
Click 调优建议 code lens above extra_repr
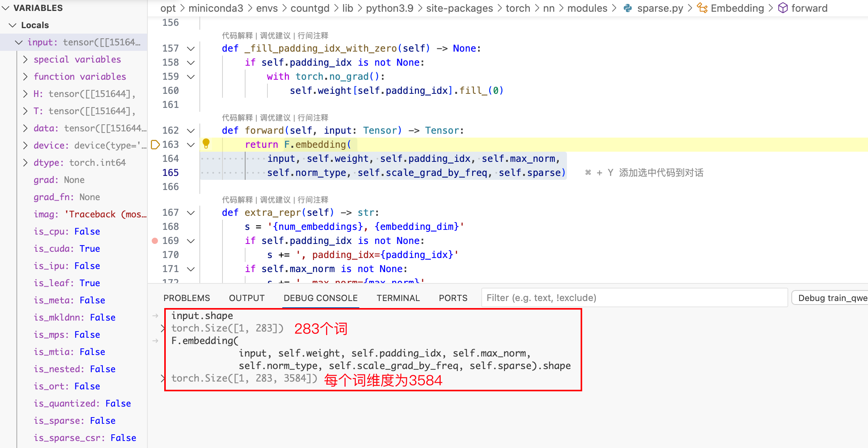tap(275, 200)
